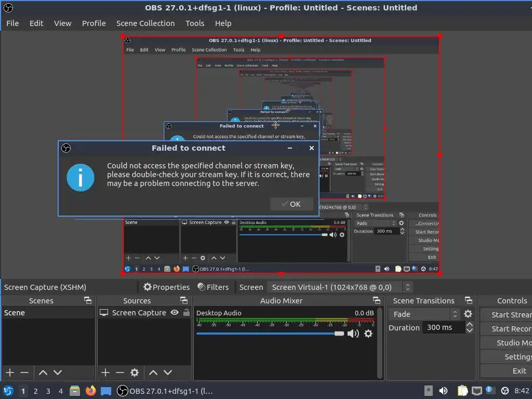Pop out the Scene Transitions dock
The height and width of the screenshot is (399, 532).
(469, 300)
